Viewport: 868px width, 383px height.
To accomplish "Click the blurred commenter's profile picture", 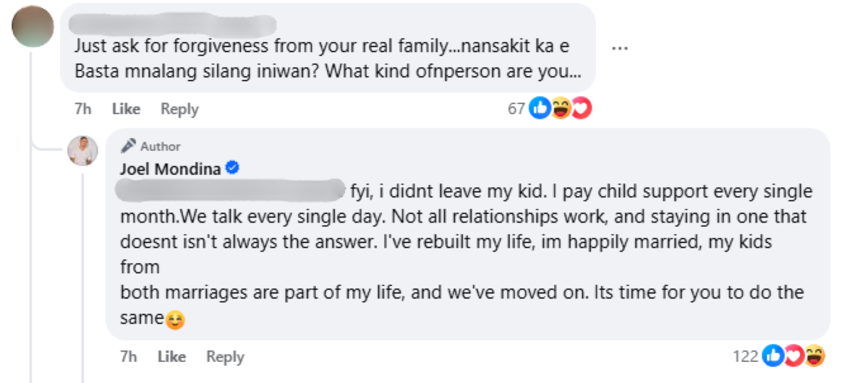I will pyautogui.click(x=33, y=27).
